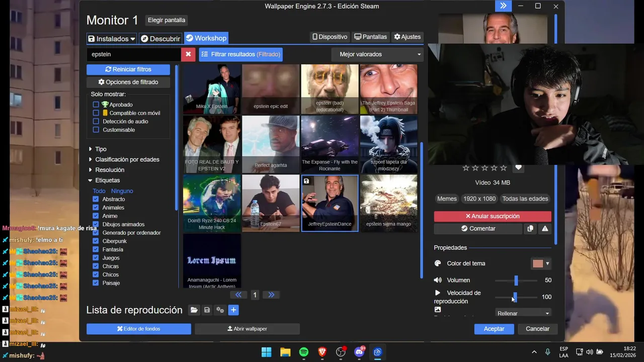Switch to the Descubrir tab

[160, 39]
